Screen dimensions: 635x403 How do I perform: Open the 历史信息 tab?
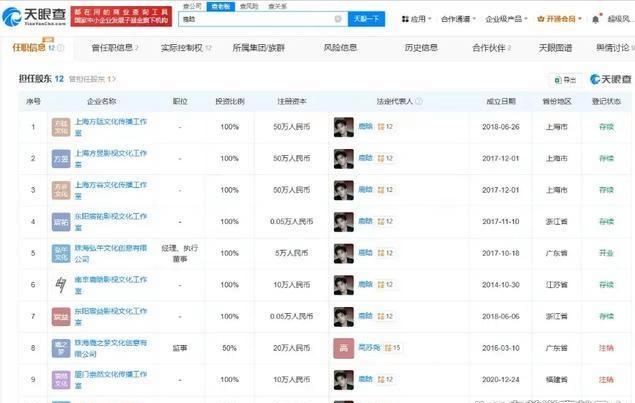[x=421, y=48]
